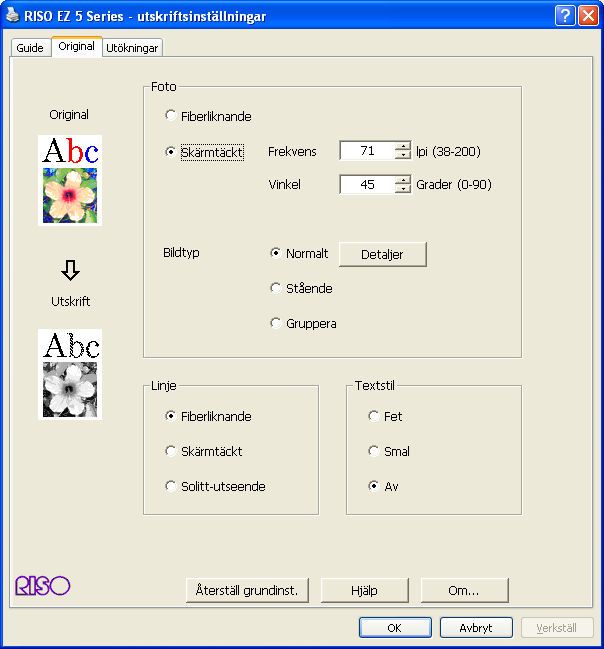Select Solitt-utseende line option
604x649 pixels.
click(x=215, y=486)
